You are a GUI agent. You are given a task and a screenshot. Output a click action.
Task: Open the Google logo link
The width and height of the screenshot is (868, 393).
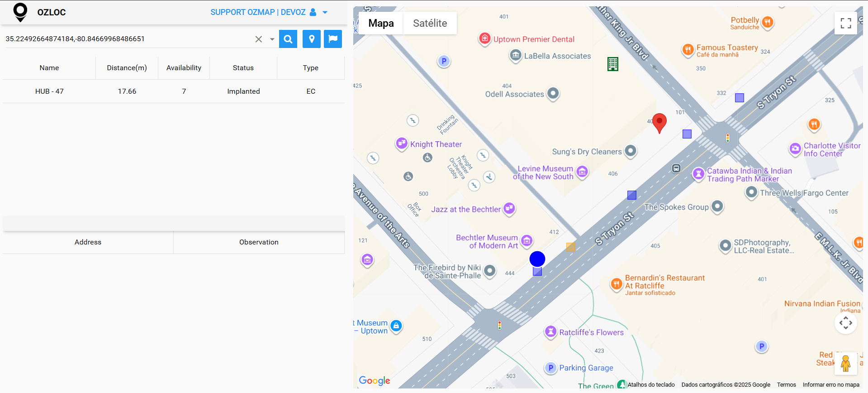[x=375, y=381]
